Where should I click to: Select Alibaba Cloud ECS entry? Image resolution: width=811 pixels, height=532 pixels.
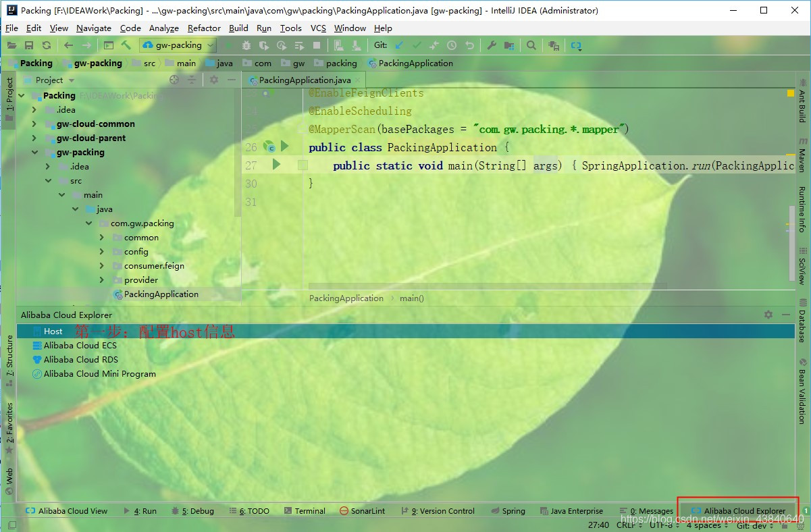point(80,346)
